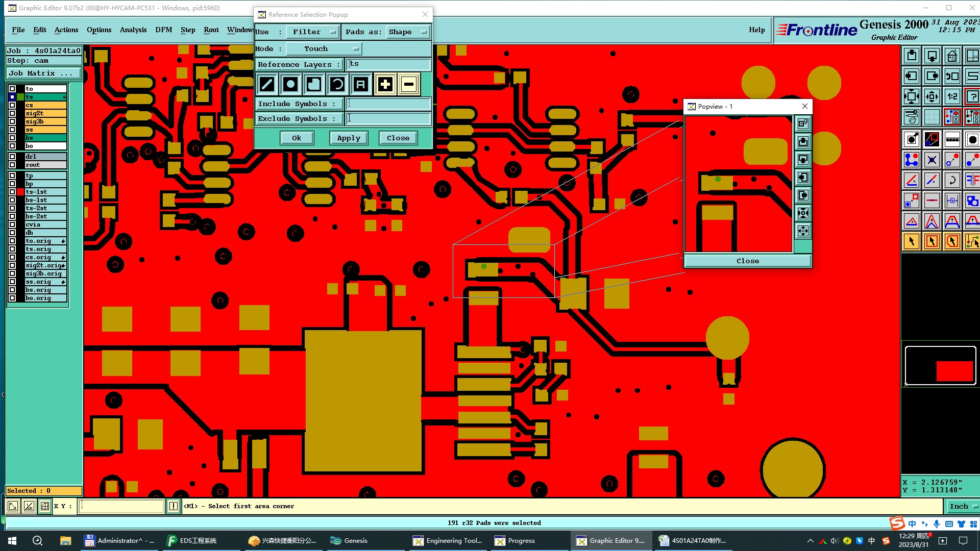Open the Mode Touch dropdown
The height and width of the screenshot is (551, 980).
(324, 48)
